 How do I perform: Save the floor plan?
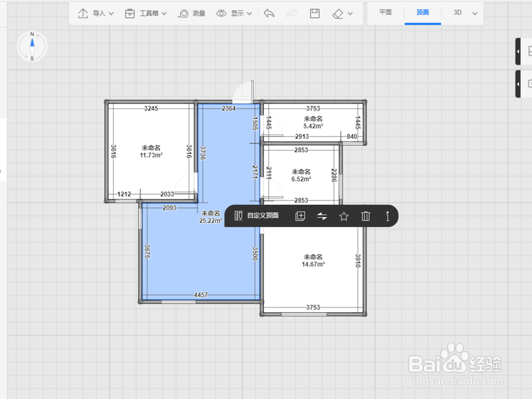(x=315, y=13)
